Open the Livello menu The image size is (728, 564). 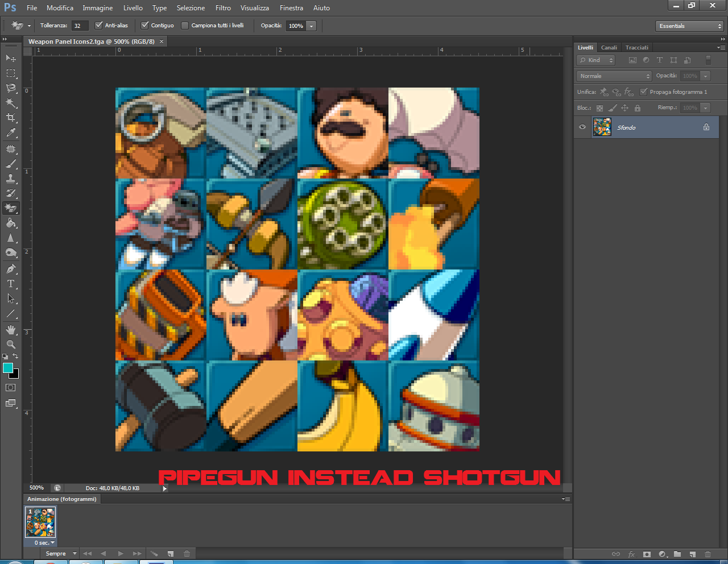133,8
